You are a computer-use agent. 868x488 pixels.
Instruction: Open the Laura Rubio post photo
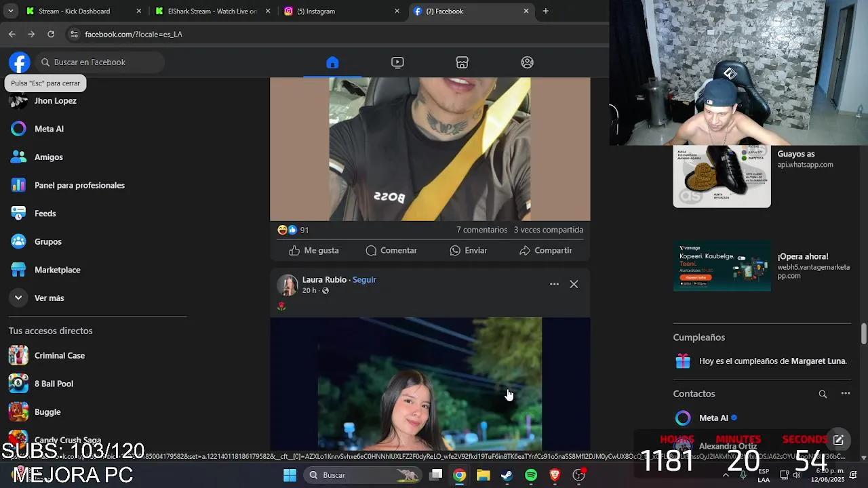click(x=430, y=384)
